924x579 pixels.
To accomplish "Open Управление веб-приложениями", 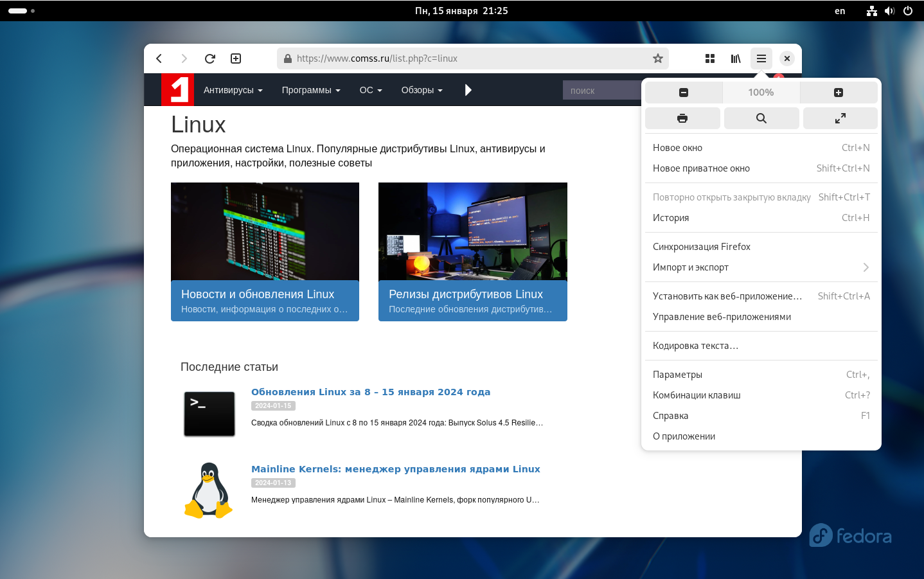I will click(x=761, y=317).
